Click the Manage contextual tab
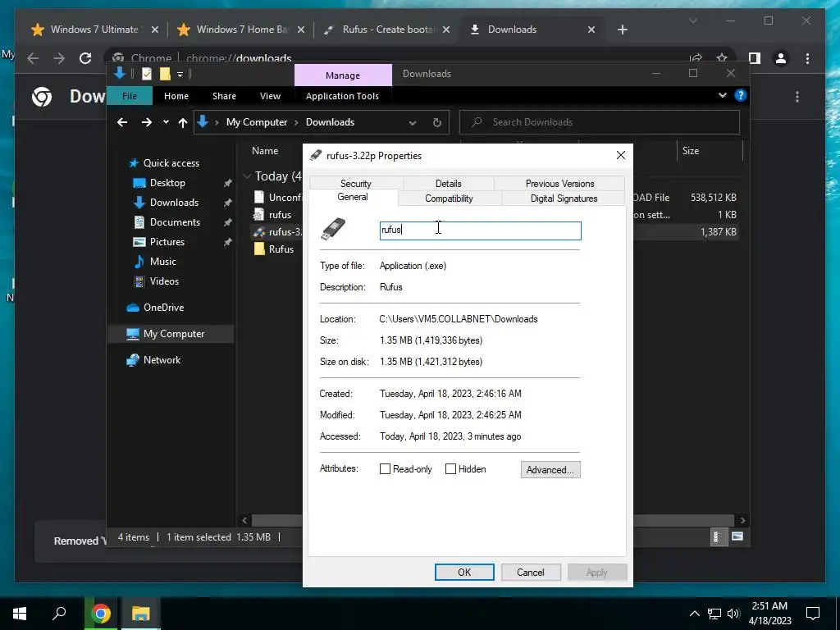Image resolution: width=840 pixels, height=630 pixels. pyautogui.click(x=343, y=75)
